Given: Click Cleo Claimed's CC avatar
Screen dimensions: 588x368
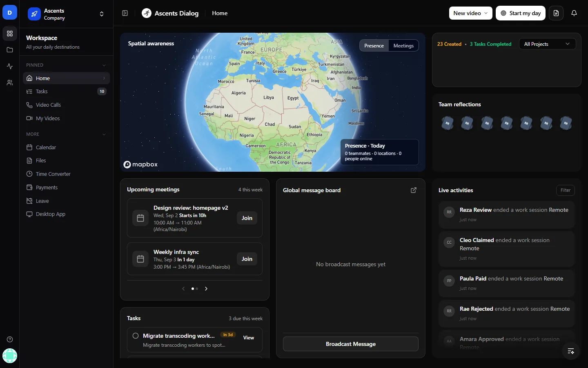Looking at the screenshot, I should (x=449, y=242).
